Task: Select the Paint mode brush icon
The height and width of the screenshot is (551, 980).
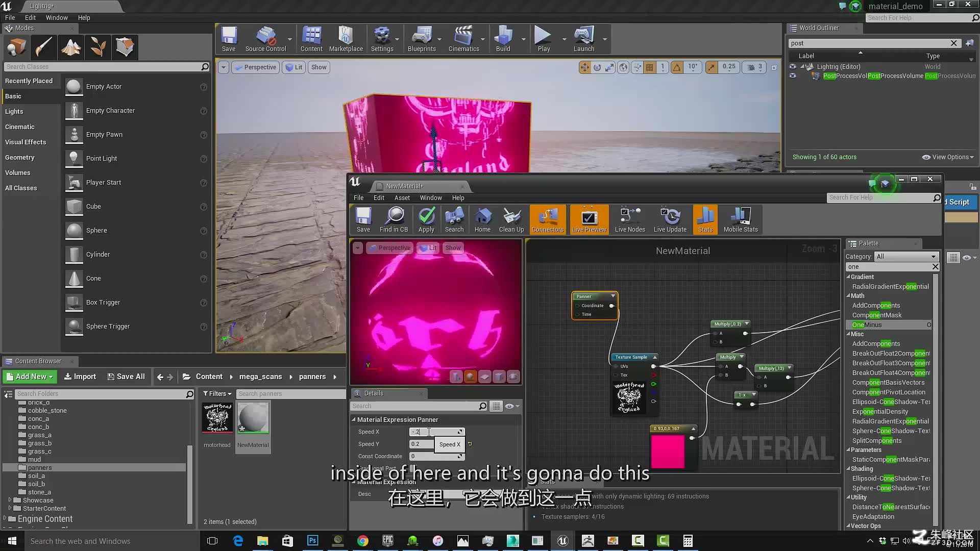Action: [x=43, y=47]
